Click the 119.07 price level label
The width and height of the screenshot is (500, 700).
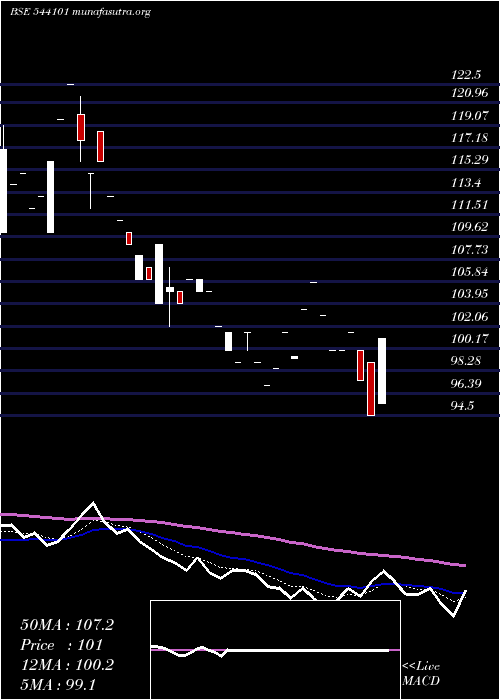point(470,116)
